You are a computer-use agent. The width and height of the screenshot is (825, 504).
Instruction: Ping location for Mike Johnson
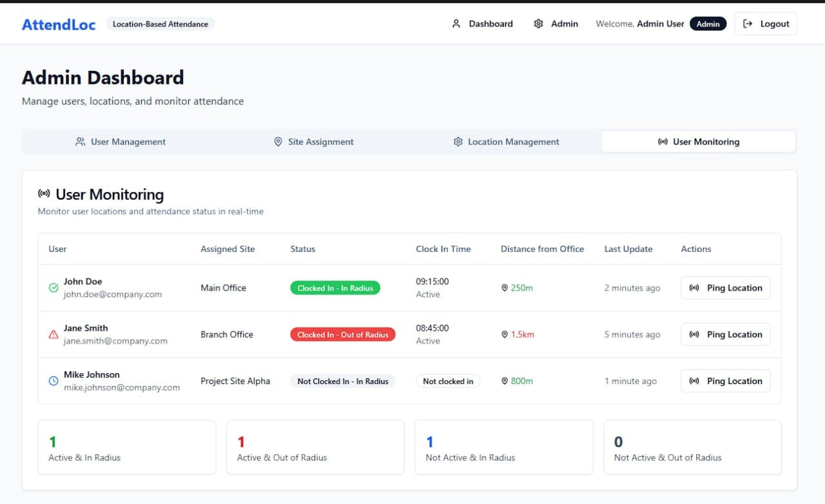(725, 381)
